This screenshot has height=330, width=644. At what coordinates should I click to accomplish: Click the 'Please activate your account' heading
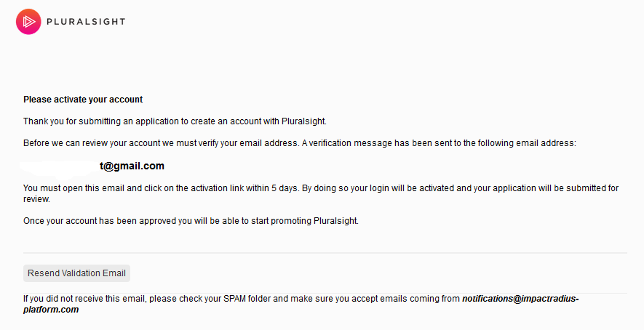[x=83, y=100]
